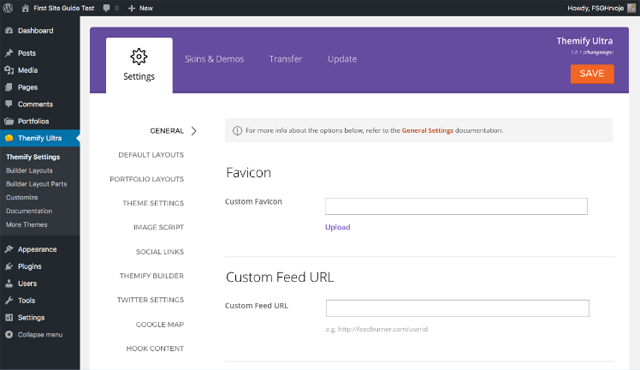Click the Portfolios folder icon
This screenshot has width=640, height=370.
pos(9,121)
